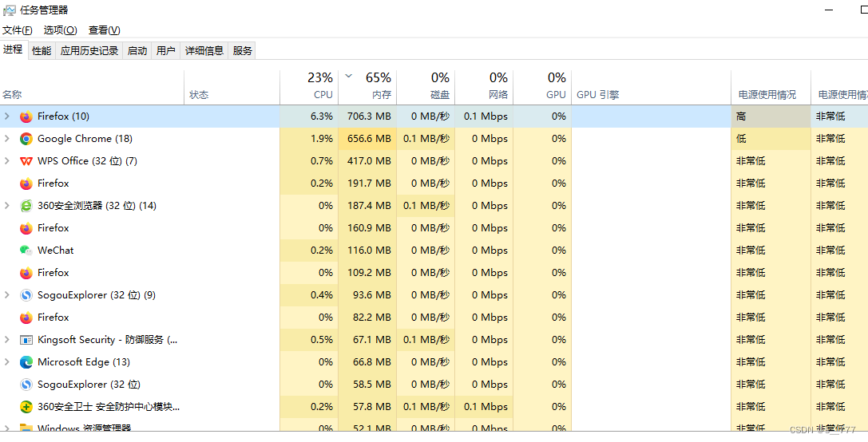This screenshot has height=442, width=868.
Task: Open the 选项(O) menu
Action: click(61, 30)
